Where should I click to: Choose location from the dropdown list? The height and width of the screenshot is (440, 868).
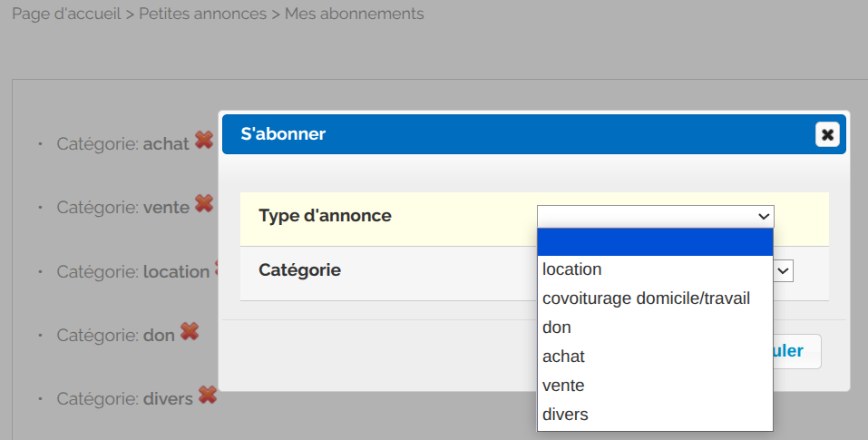[572, 269]
